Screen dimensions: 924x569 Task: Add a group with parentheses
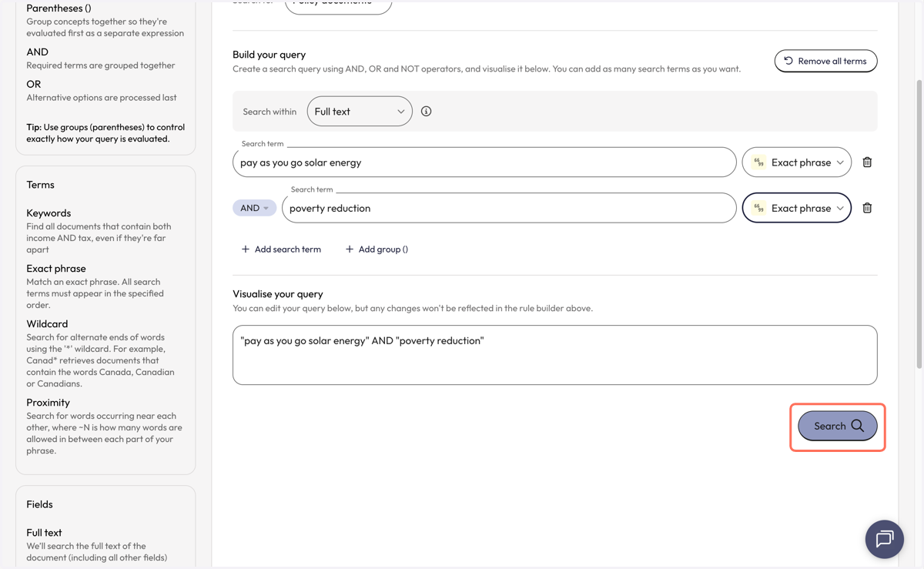tap(377, 249)
